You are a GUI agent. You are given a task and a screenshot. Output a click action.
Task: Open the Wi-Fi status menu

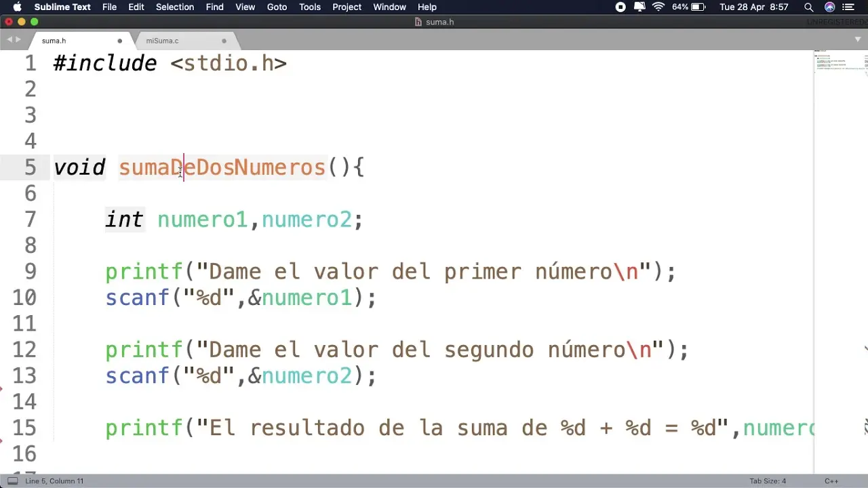point(658,7)
